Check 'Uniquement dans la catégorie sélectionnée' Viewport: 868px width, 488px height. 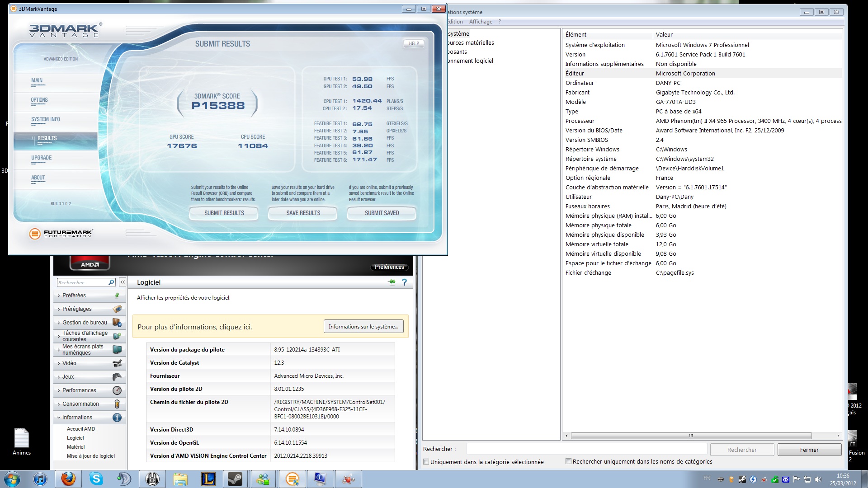pos(426,462)
